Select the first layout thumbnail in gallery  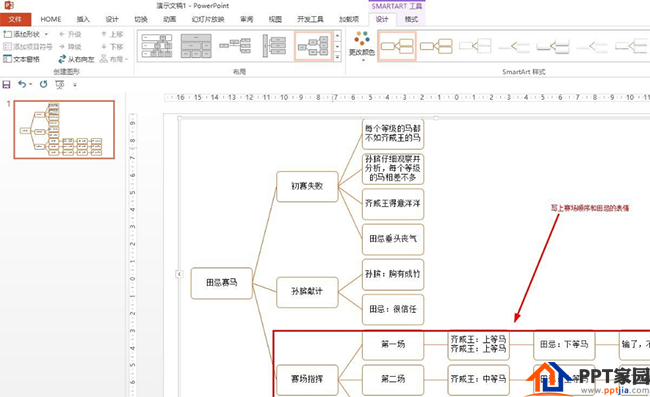tap(157, 46)
